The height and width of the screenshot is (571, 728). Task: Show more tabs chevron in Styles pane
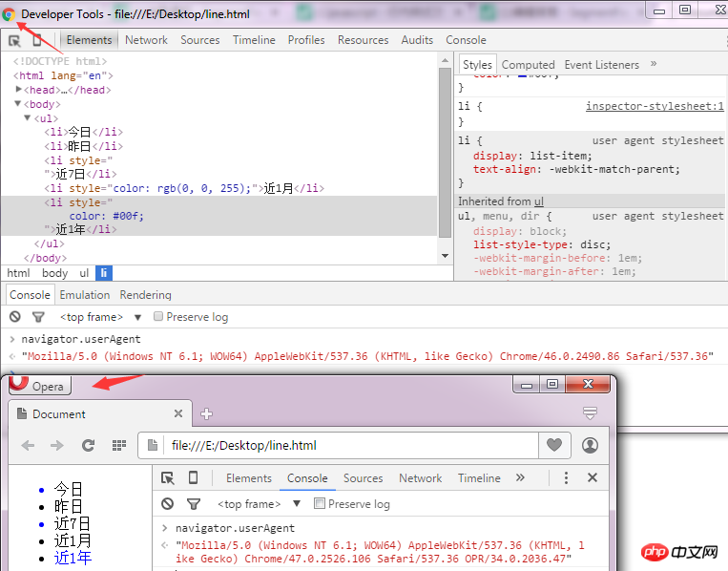pos(654,64)
